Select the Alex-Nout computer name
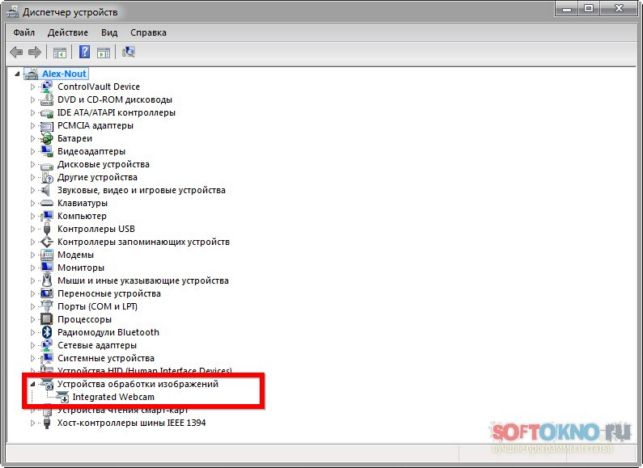The image size is (643, 468). click(64, 74)
